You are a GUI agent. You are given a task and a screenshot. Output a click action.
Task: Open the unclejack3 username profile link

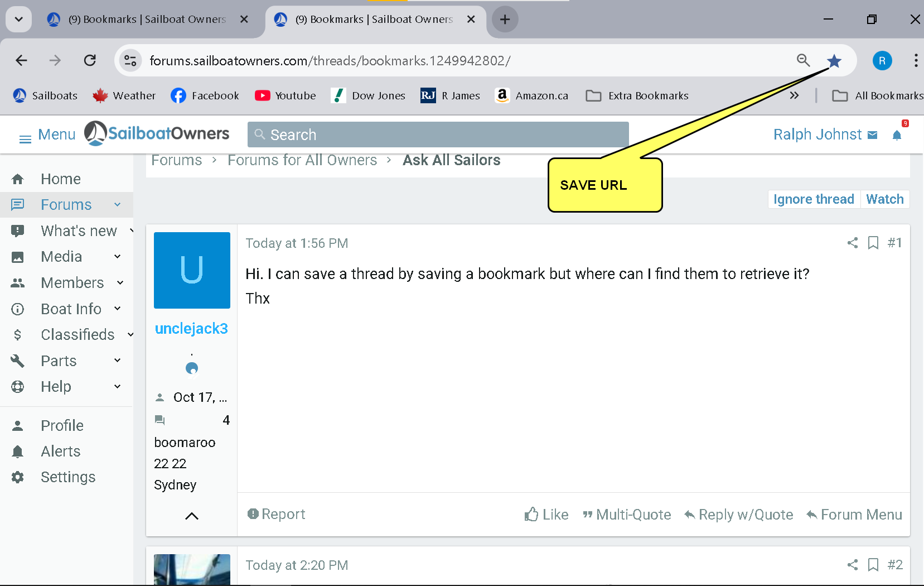click(191, 329)
